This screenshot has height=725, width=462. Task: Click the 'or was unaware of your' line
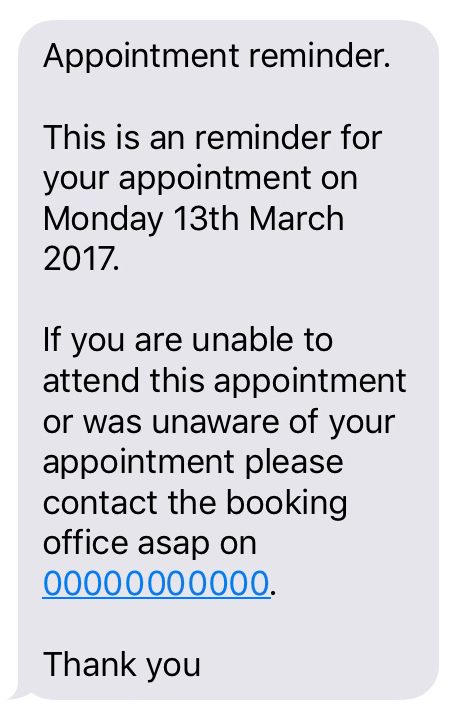tap(219, 422)
